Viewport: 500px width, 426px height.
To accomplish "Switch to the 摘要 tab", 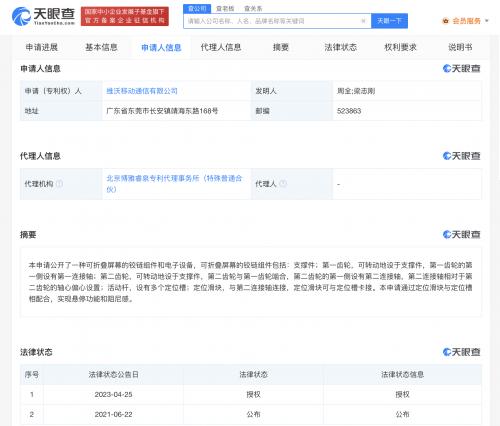I will [x=281, y=47].
